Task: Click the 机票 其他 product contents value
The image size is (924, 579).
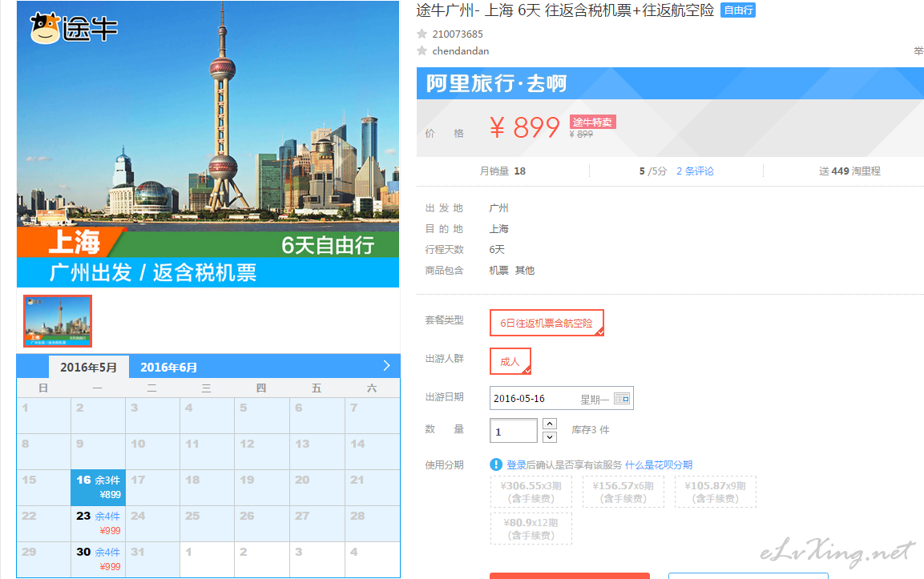Action: (511, 271)
